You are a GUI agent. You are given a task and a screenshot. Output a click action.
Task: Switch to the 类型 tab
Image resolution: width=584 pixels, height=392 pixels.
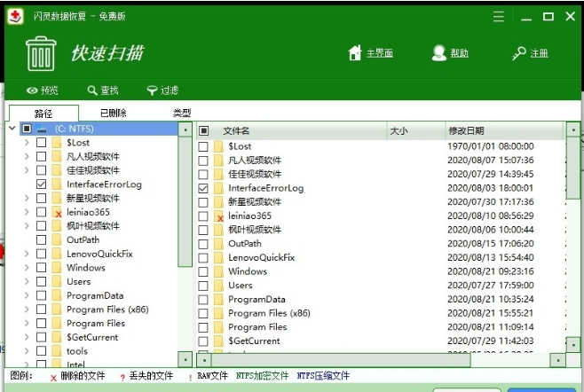[x=181, y=114]
